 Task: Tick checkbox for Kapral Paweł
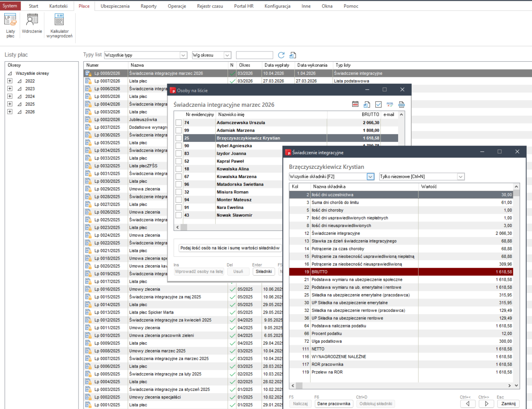coord(179,161)
